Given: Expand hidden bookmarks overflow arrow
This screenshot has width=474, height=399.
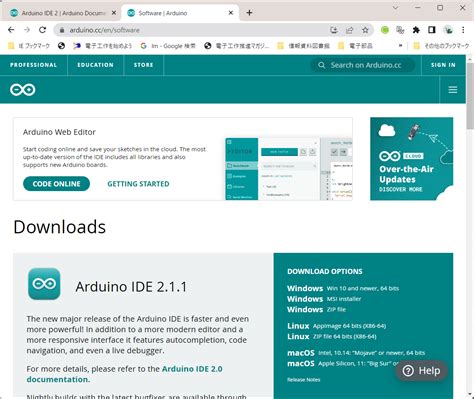Looking at the screenshot, I should (400, 46).
